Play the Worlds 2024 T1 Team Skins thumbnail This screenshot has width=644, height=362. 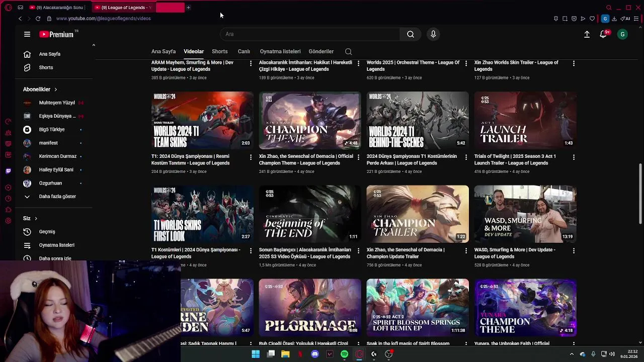202,120
